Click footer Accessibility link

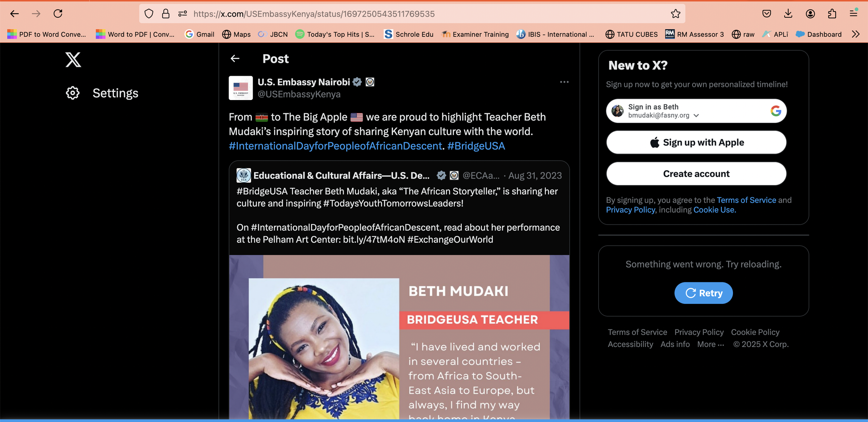tap(630, 344)
